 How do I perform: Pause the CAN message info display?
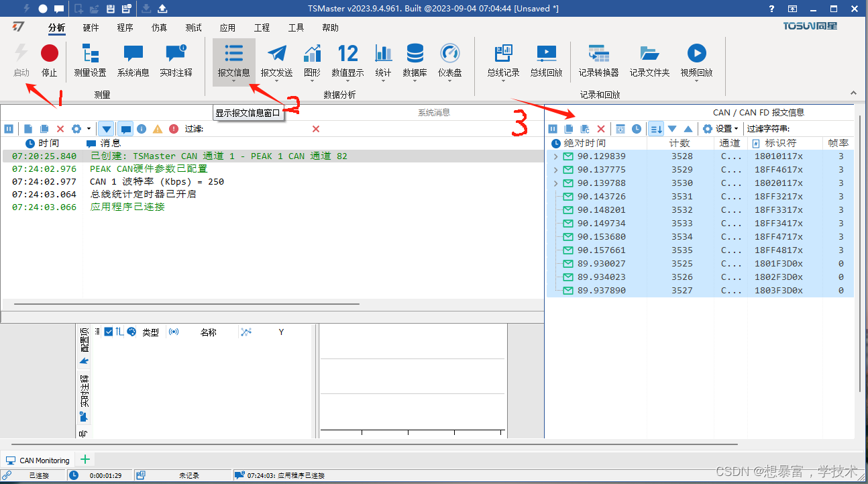(x=553, y=129)
